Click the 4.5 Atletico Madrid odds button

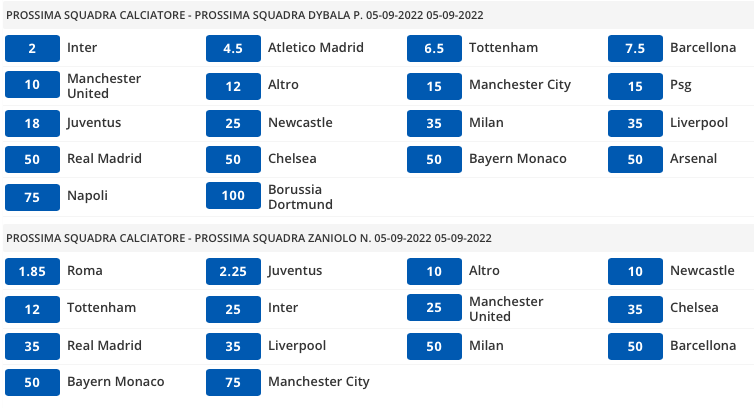click(x=233, y=48)
